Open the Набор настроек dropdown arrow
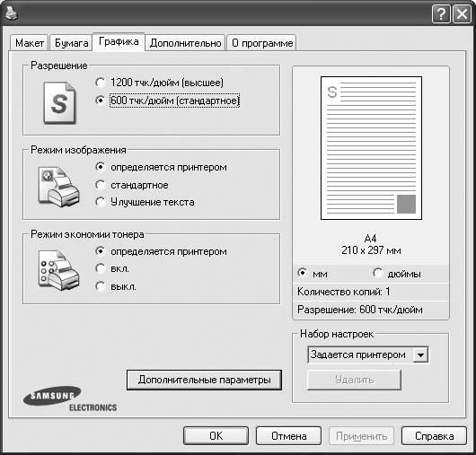Image resolution: width=476 pixels, height=455 pixels. coord(420,354)
